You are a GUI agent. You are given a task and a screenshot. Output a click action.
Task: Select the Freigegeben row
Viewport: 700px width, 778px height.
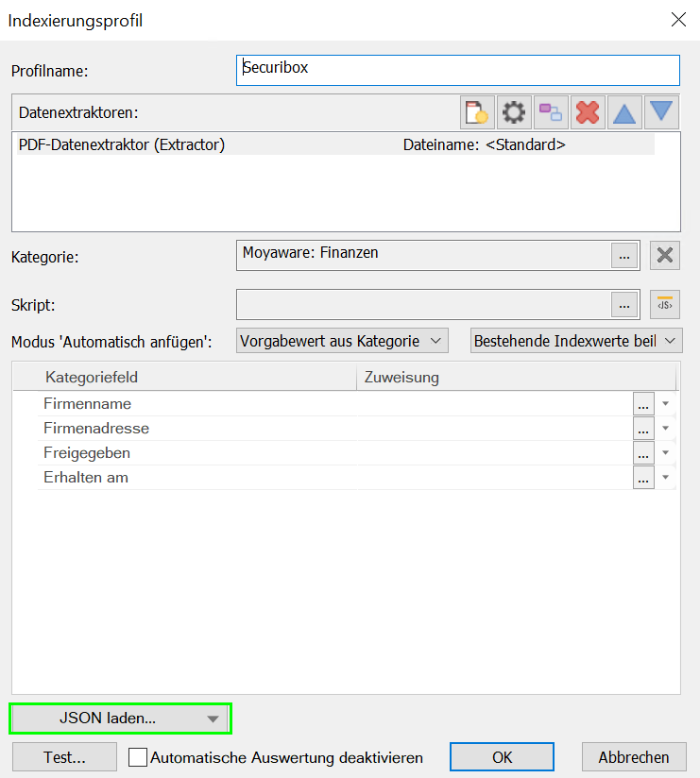pos(356,452)
